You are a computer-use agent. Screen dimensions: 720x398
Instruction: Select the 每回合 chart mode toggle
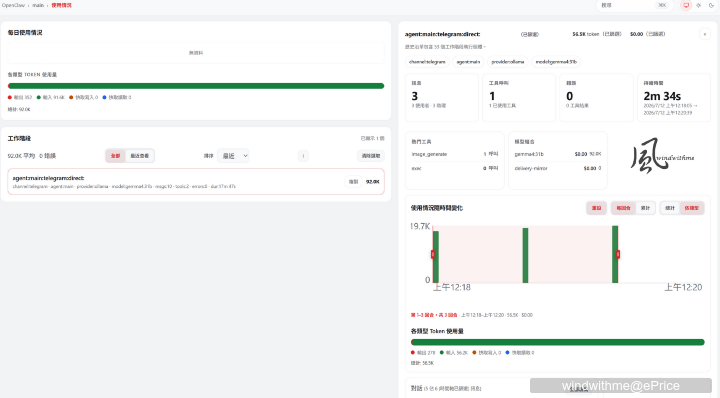coord(623,208)
